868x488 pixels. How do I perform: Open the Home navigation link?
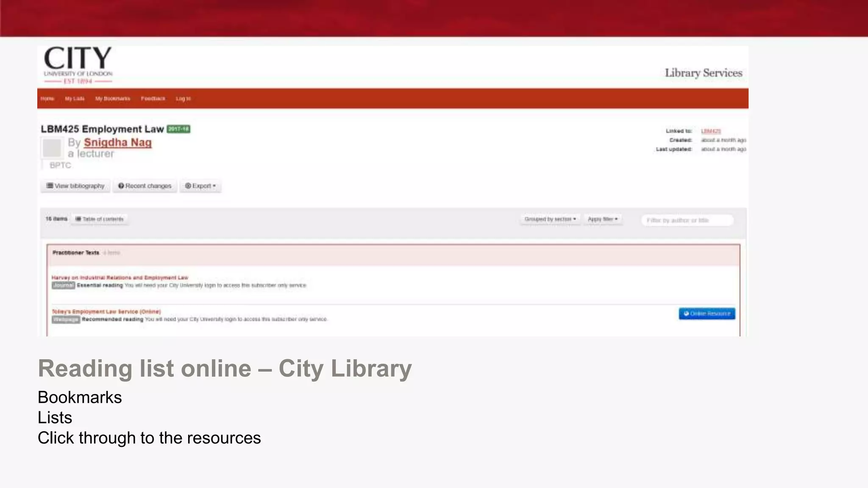pyautogui.click(x=47, y=99)
